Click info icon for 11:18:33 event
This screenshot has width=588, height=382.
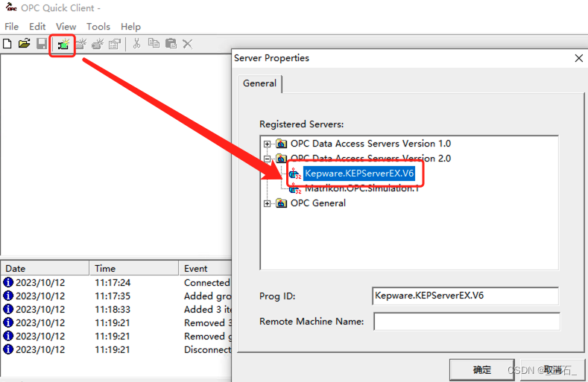click(x=8, y=309)
